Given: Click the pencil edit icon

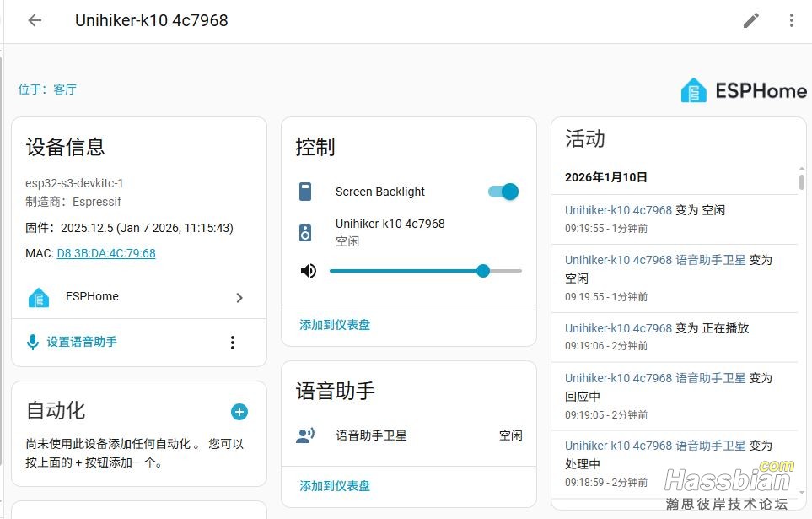Looking at the screenshot, I should coord(750,20).
